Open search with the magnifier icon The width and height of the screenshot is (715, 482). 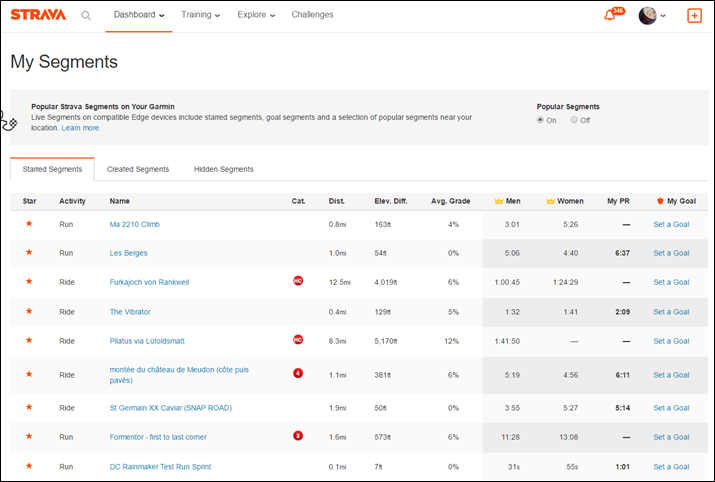86,16
